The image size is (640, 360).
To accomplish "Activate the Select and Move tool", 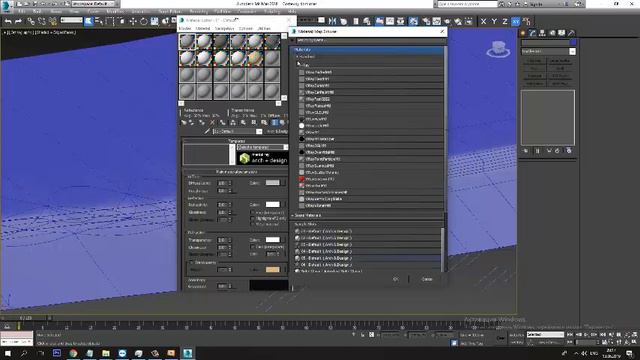I will coord(133,21).
